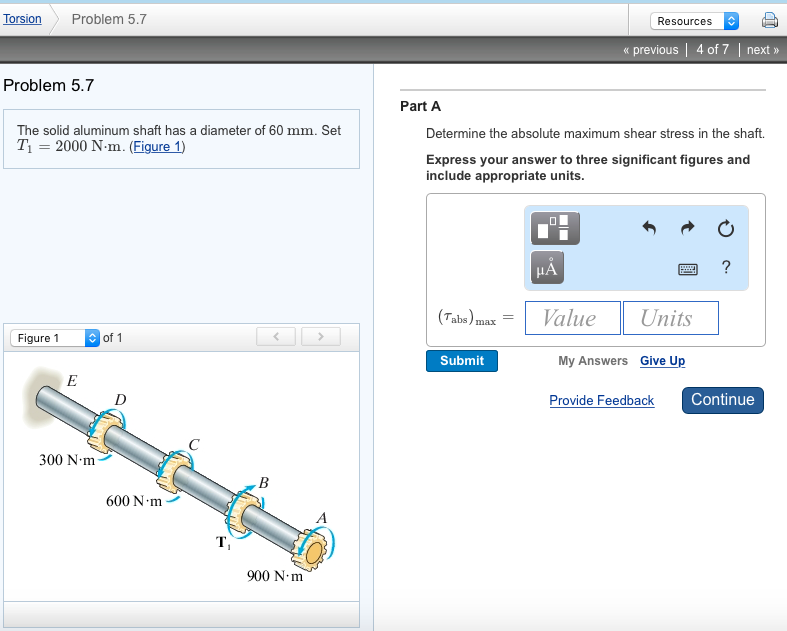The width and height of the screenshot is (787, 631).
Task: Open the Figure 1 selector dropdown
Action: pyautogui.click(x=55, y=338)
